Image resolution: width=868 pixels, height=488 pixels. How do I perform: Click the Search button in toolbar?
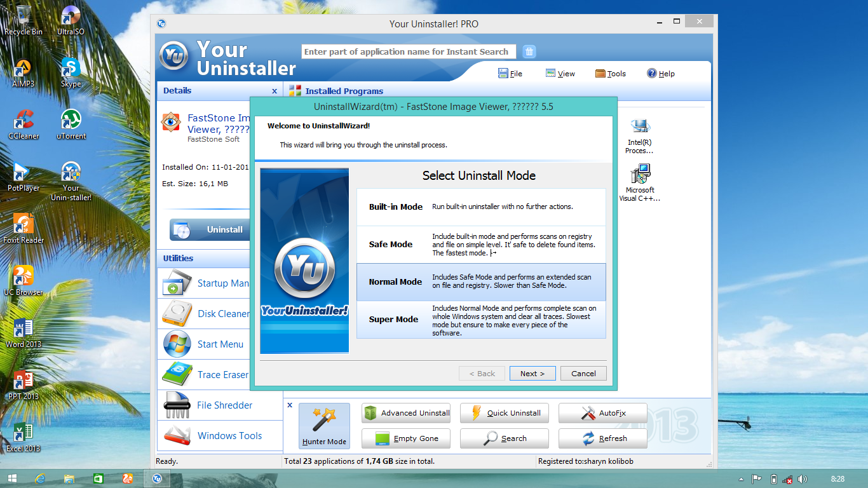[505, 438]
